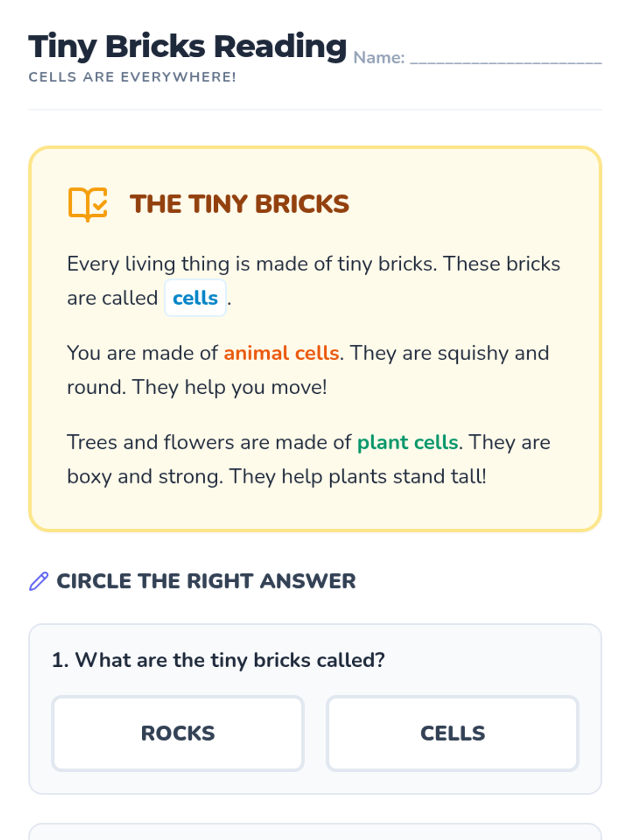Click question 1 about tiny bricks
Image resolution: width=630 pixels, height=840 pixels.
pyautogui.click(x=218, y=660)
